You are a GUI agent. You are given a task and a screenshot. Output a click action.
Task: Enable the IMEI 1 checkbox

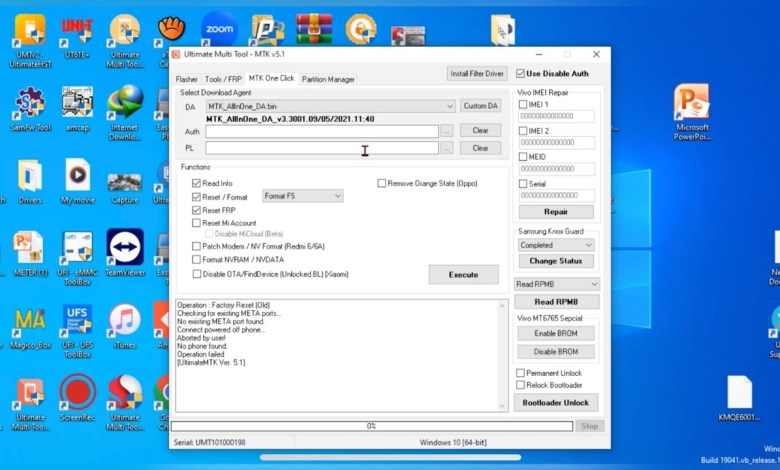[x=523, y=104]
